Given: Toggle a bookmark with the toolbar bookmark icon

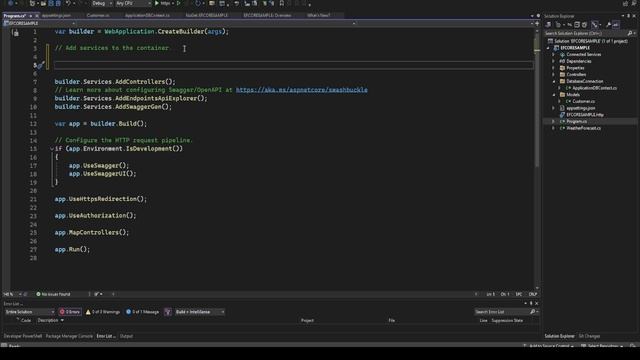Looking at the screenshot, I should (x=282, y=3).
